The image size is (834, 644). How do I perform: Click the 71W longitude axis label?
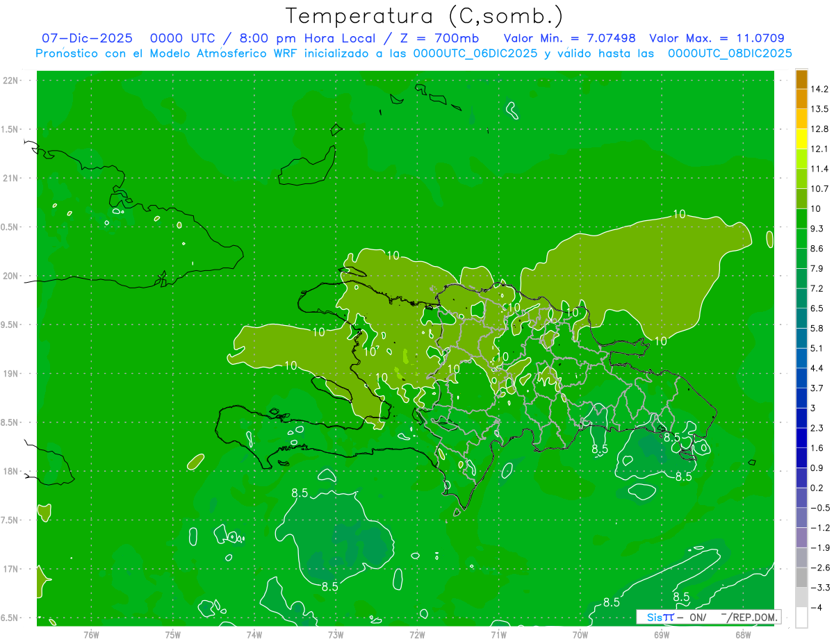click(498, 635)
